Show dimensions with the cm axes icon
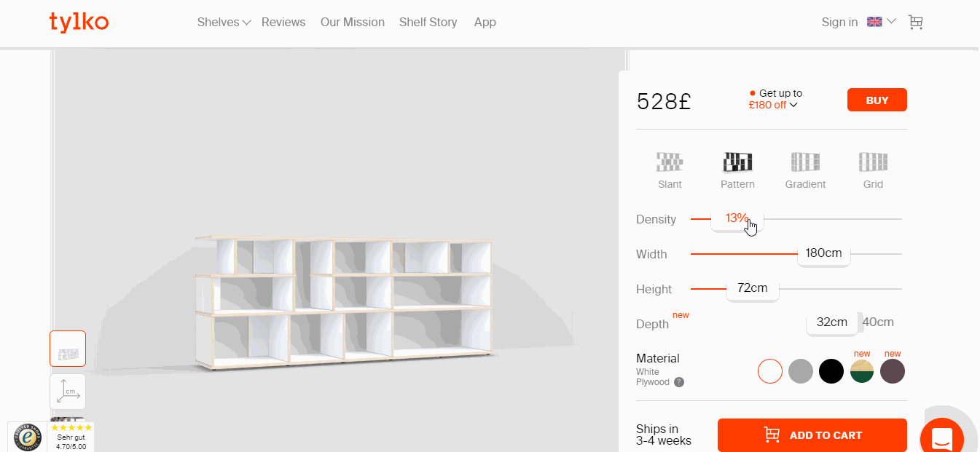The width and height of the screenshot is (980, 452). pos(68,392)
